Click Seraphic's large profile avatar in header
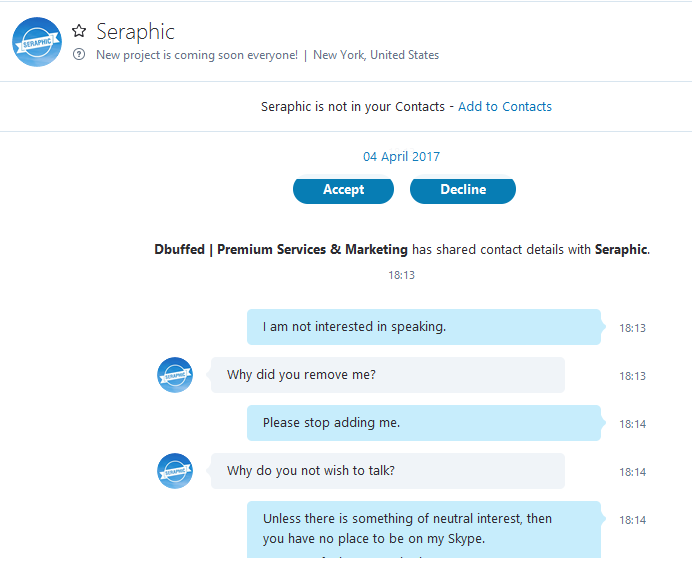The width and height of the screenshot is (692, 569). 37,42
